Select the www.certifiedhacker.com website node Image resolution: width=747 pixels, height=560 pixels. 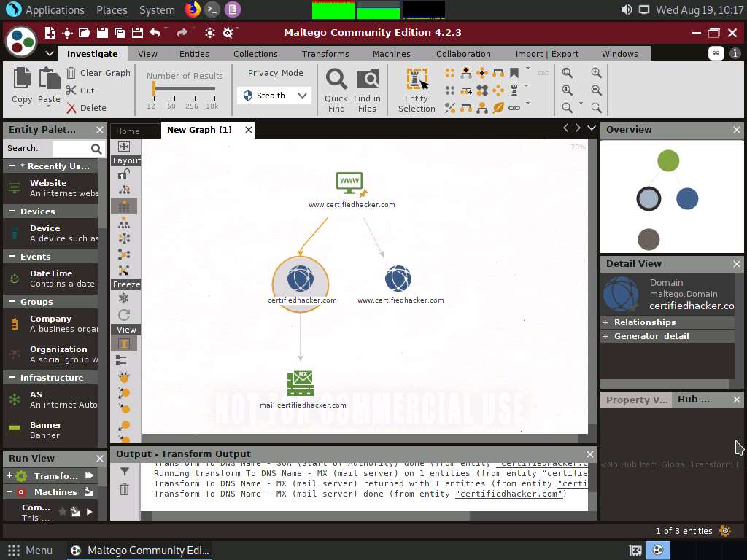[x=349, y=184]
